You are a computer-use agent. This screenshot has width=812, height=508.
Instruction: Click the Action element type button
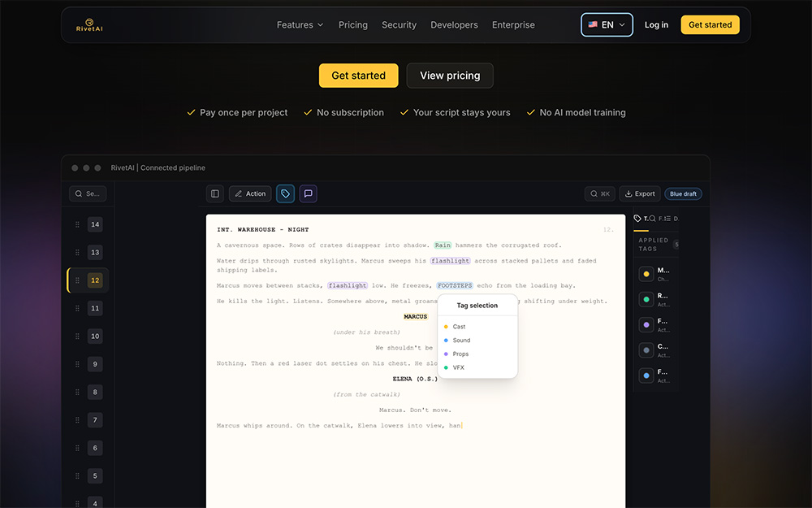pos(250,193)
